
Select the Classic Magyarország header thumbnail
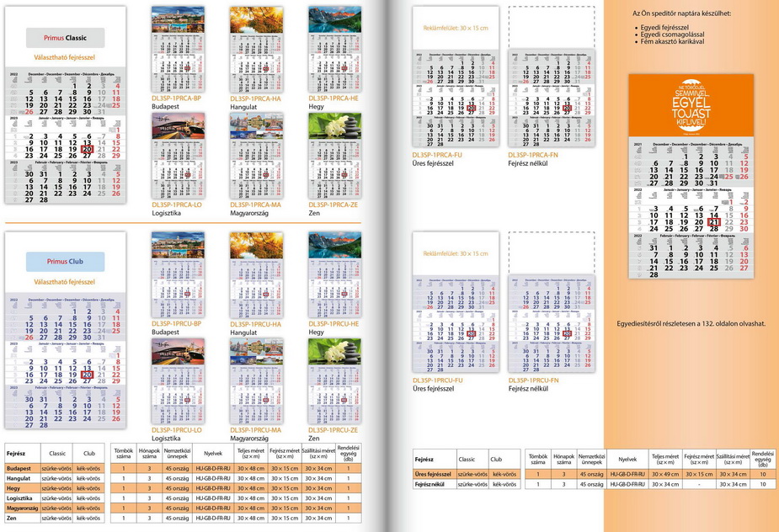(x=256, y=126)
